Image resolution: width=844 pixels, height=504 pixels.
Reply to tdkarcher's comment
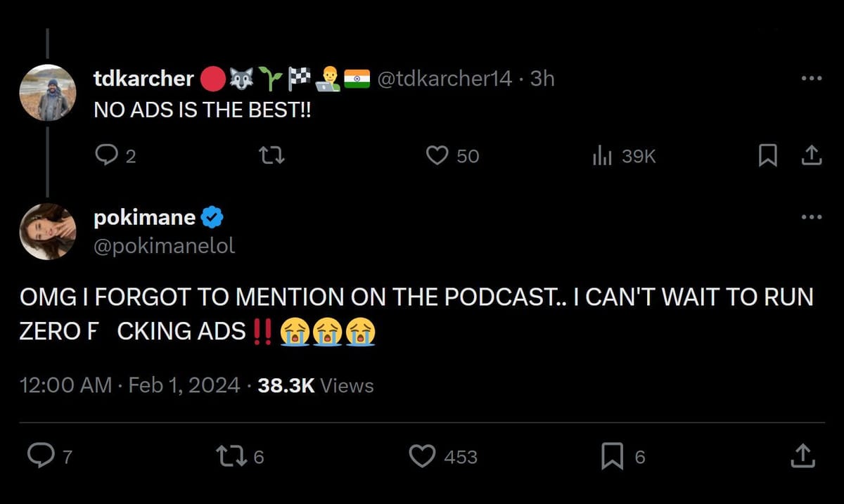106,155
